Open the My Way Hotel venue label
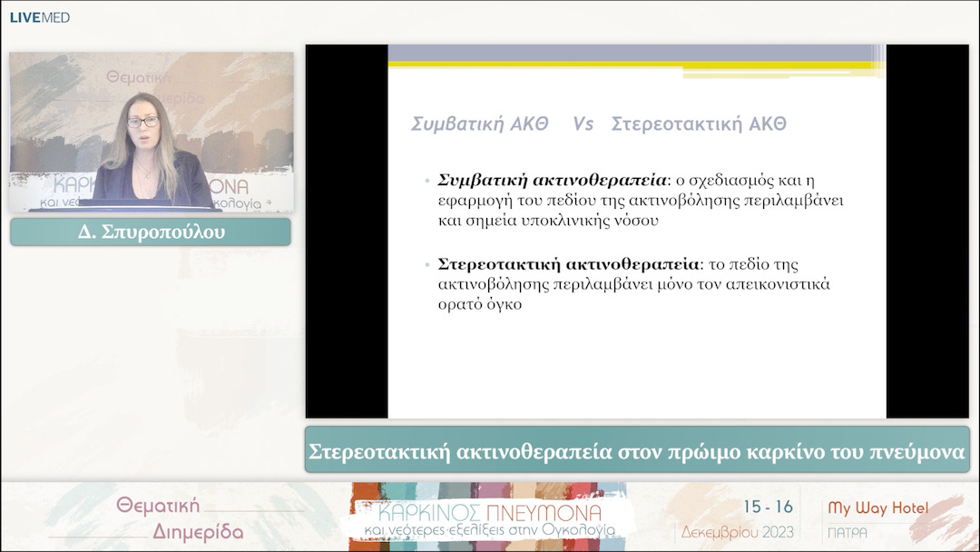 pyautogui.click(x=877, y=508)
